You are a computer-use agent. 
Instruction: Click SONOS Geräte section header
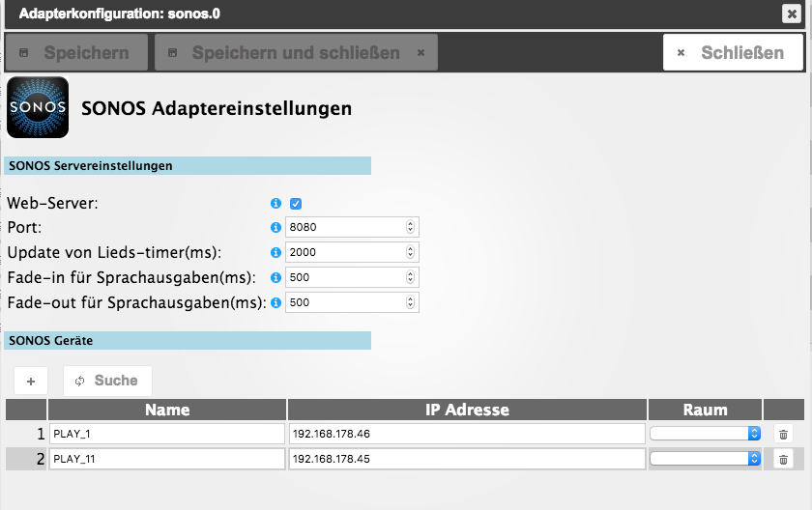(x=188, y=341)
